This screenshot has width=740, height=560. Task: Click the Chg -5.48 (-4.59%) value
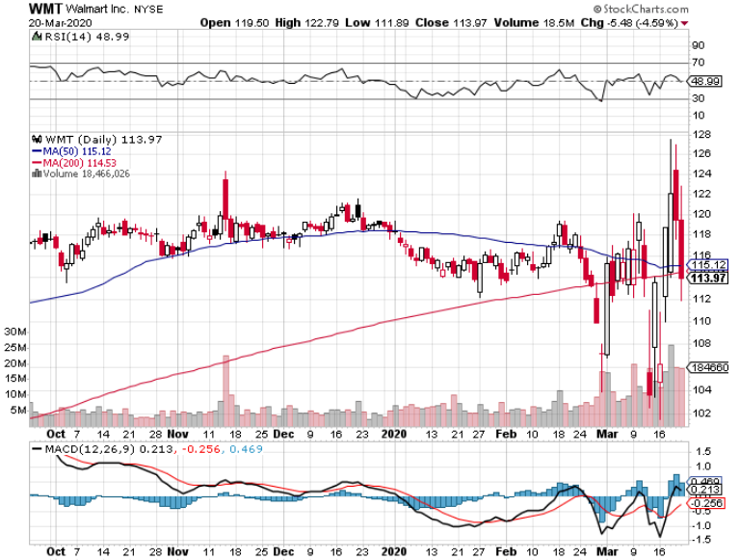629,23
